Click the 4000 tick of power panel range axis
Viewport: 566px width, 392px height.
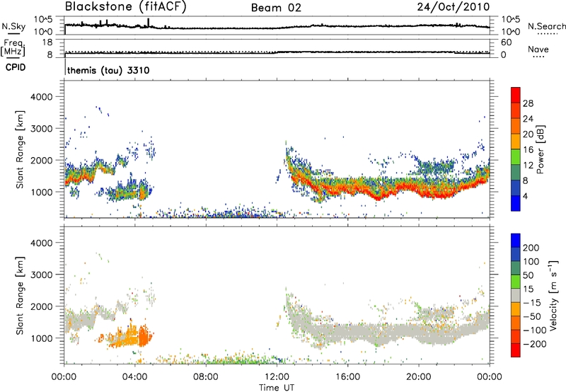pyautogui.click(x=42, y=97)
